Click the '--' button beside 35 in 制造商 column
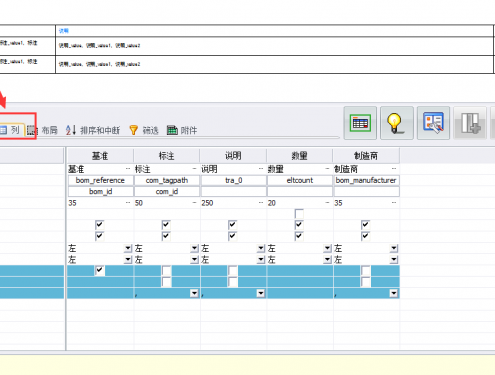 pyautogui.click(x=394, y=203)
